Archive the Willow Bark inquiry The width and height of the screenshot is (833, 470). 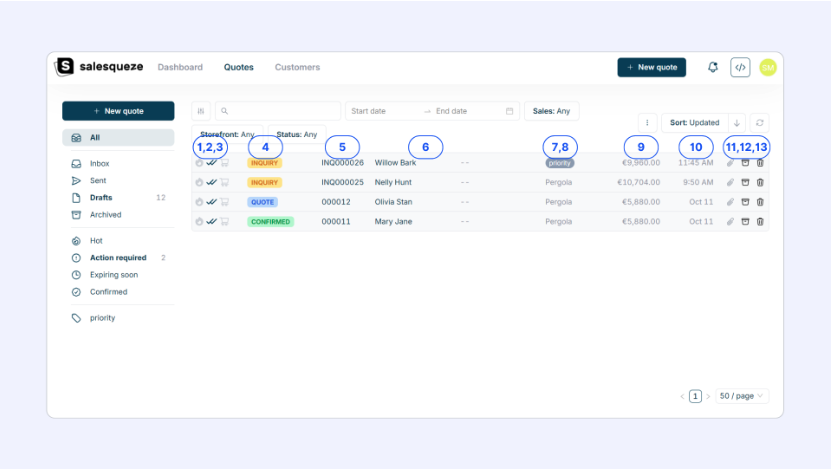click(745, 163)
